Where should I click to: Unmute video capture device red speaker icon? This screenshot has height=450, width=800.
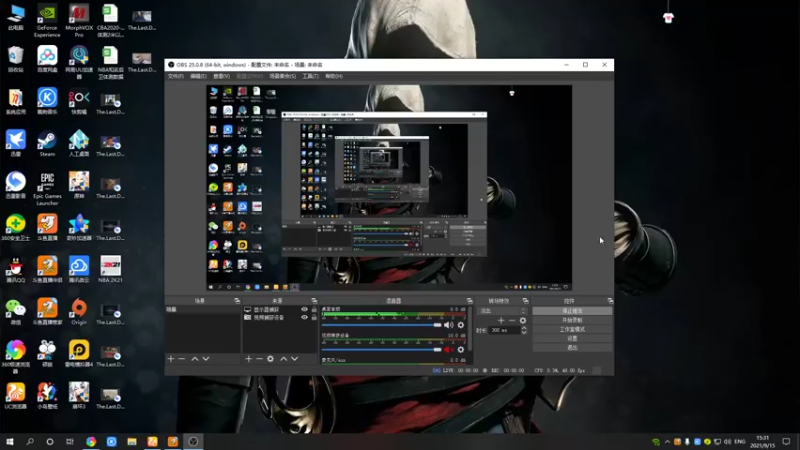coord(448,349)
